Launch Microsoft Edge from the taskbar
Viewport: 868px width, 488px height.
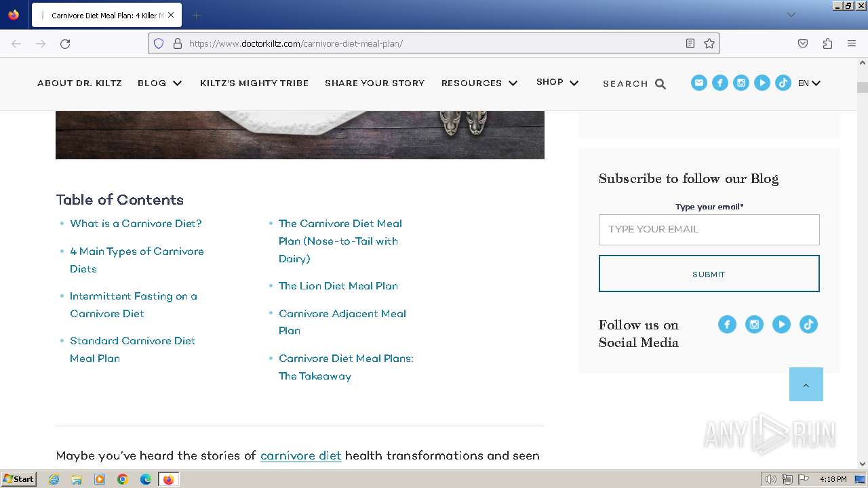[146, 479]
